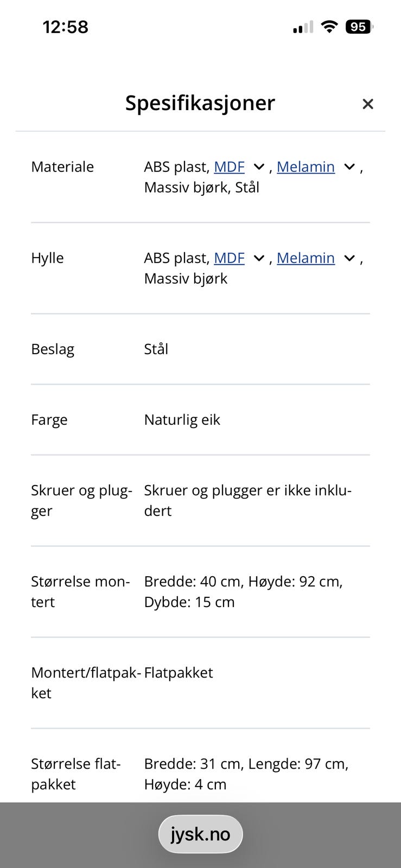Expand the MDF chevron in Materiale row
The image size is (401, 868).
259,167
